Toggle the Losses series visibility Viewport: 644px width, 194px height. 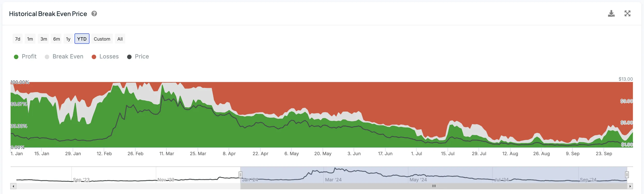coord(105,57)
